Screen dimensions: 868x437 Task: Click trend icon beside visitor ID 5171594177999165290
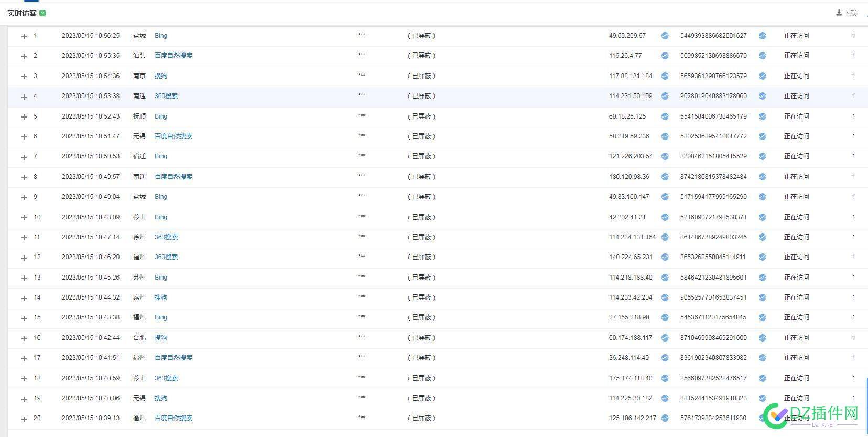[763, 197]
